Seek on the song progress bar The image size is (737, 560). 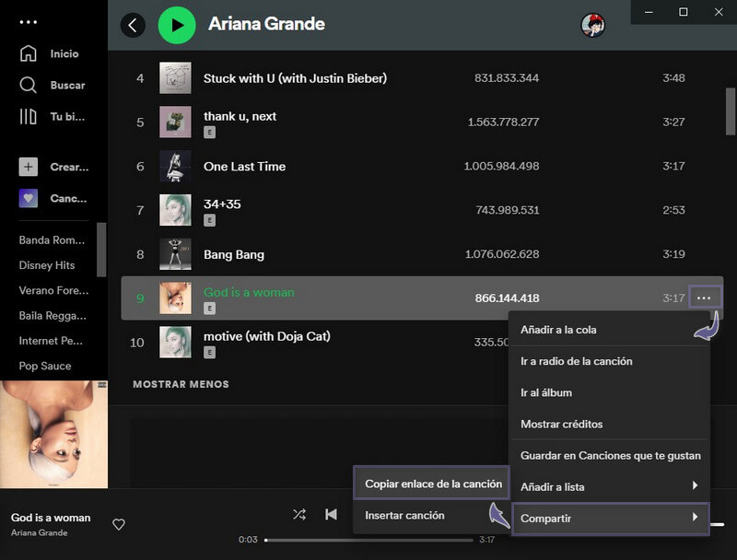369,541
